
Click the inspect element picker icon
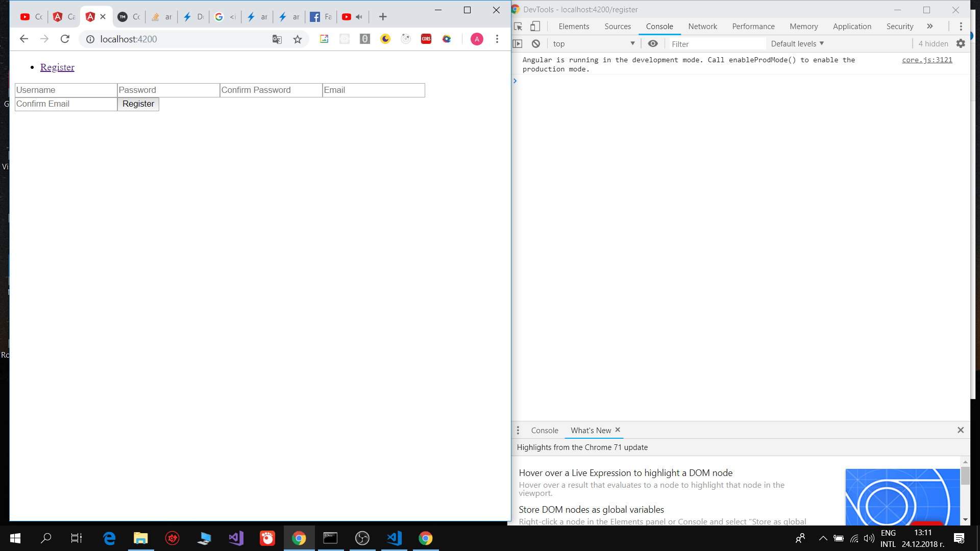tap(518, 27)
